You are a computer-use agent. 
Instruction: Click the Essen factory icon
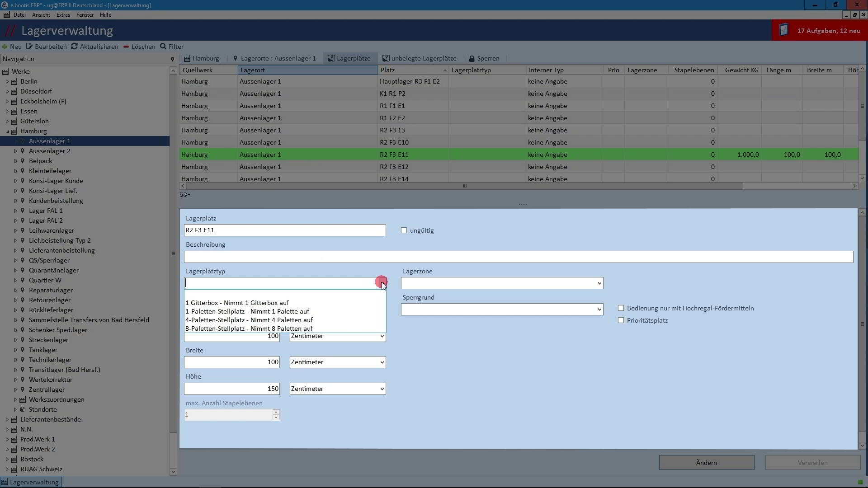pyautogui.click(x=14, y=111)
